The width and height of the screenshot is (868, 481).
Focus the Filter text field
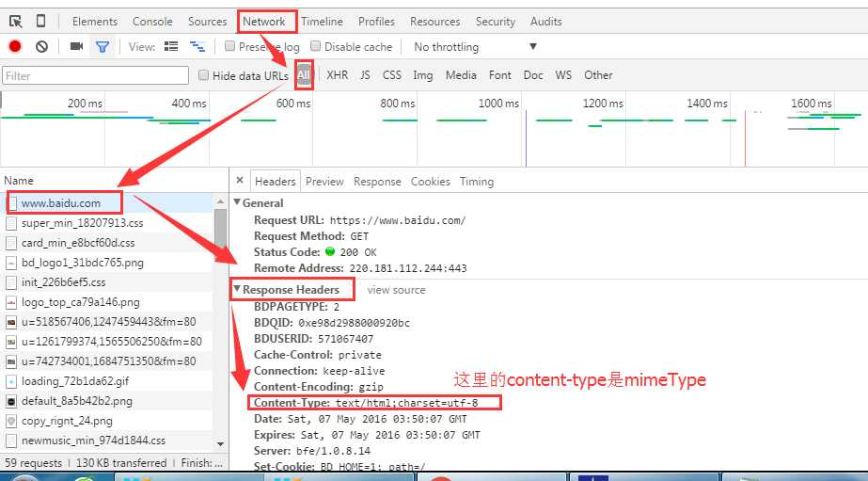pos(96,75)
